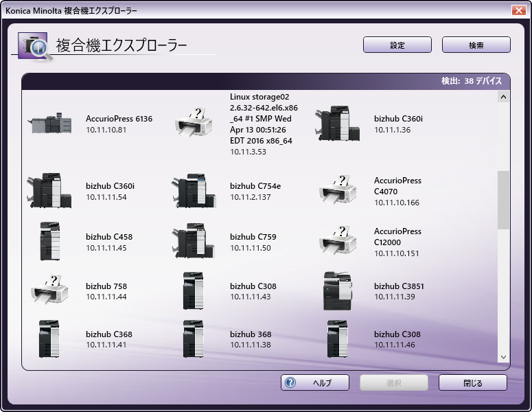Image resolution: width=532 pixels, height=412 pixels.
Task: Click the greyed-out 選択 button
Action: (x=394, y=382)
